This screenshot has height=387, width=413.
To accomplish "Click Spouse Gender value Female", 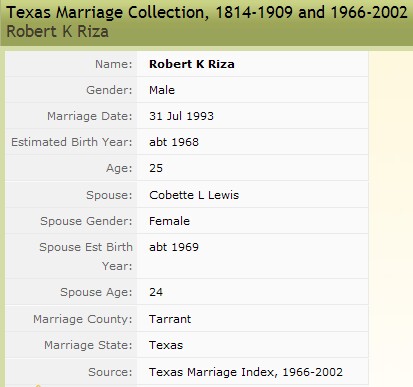I will point(169,221).
